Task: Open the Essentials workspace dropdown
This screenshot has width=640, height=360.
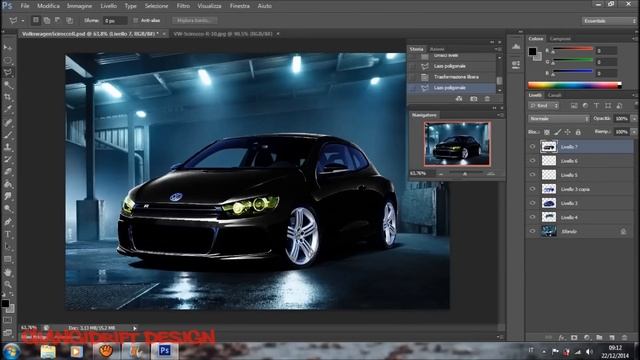Action: [609, 20]
